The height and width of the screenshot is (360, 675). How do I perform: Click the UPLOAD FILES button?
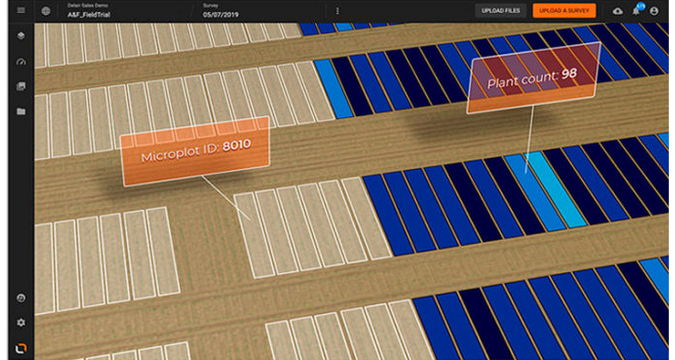[501, 11]
